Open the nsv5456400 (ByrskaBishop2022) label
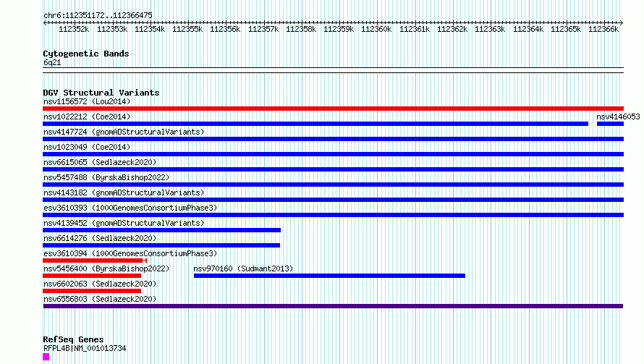The width and height of the screenshot is (644, 364). [x=106, y=268]
